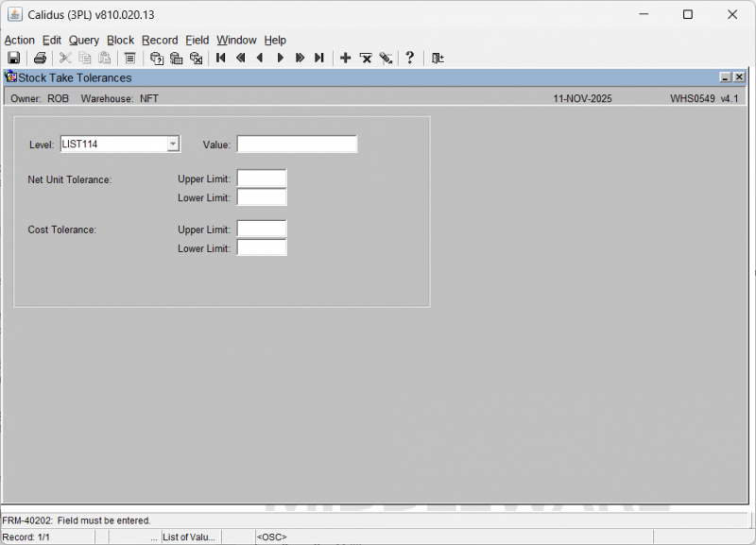Go to the next record arrow
Screen dimensions: 756x545
pyautogui.click(x=280, y=59)
